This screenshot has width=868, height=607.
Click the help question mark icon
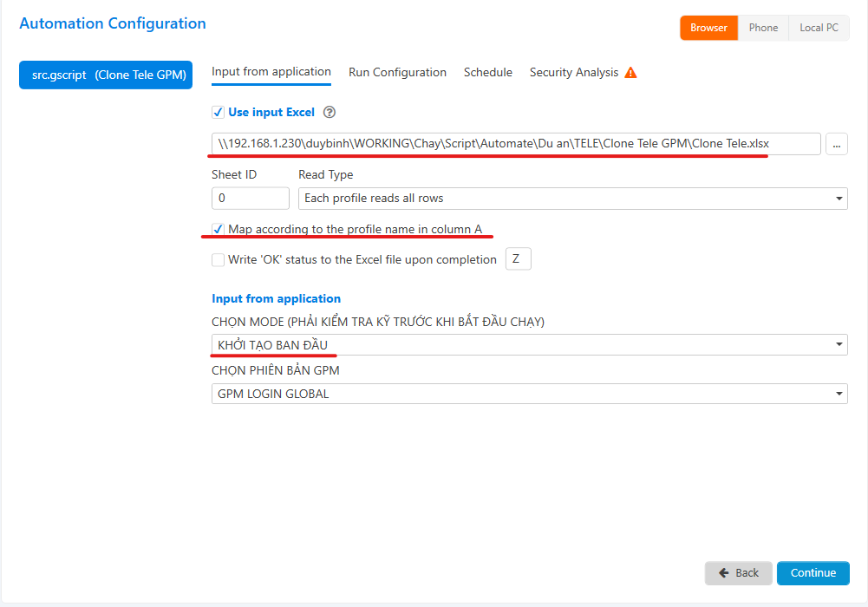click(329, 113)
